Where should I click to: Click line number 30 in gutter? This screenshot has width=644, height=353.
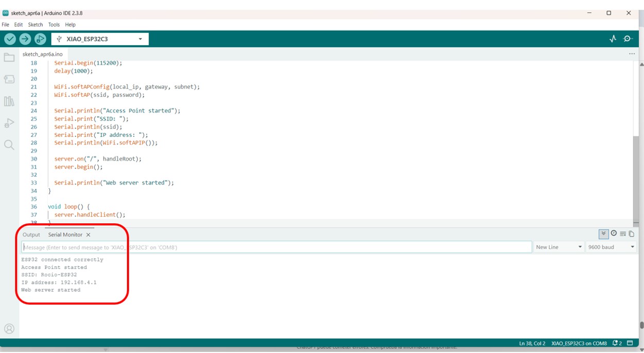[34, 159]
